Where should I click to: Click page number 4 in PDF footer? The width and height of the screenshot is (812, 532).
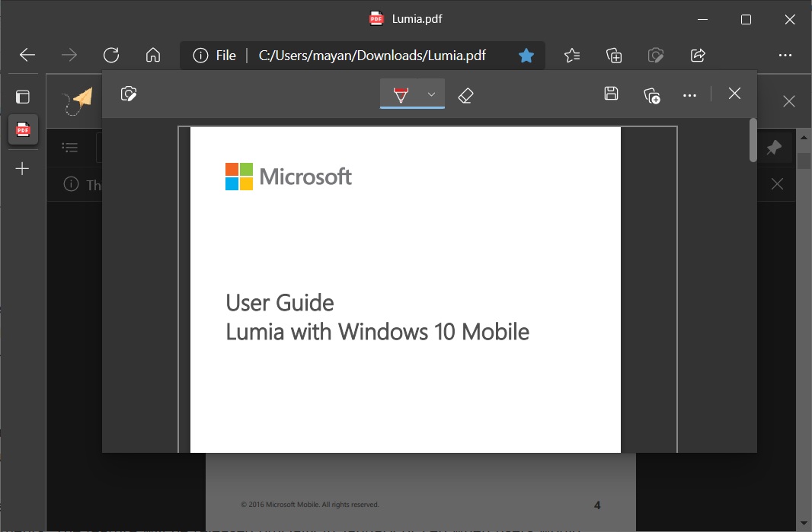(597, 505)
